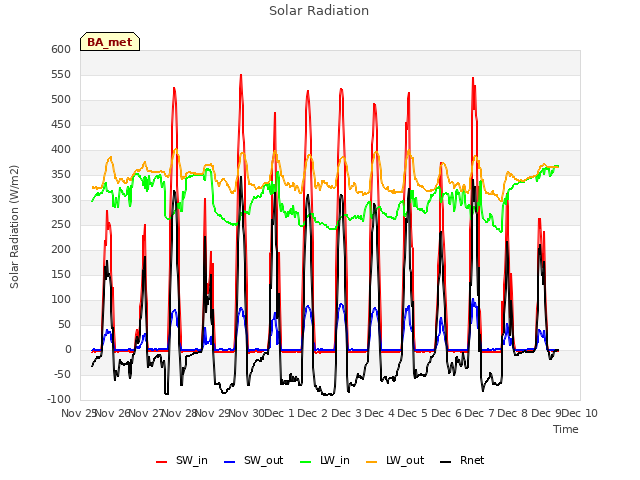Image resolution: width=640 pixels, height=480 pixels.
Task: Click the red SW_in peak near Dec 7
Action: [473, 78]
